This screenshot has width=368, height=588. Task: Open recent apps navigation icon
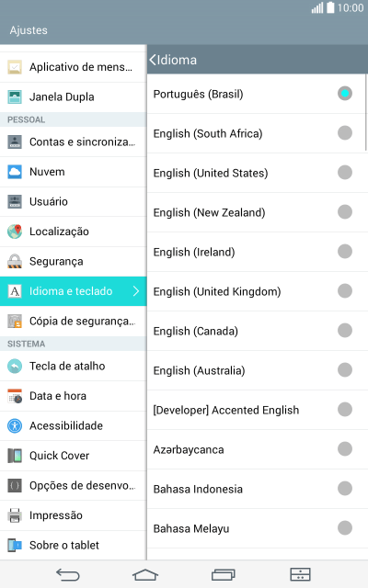coord(223,574)
